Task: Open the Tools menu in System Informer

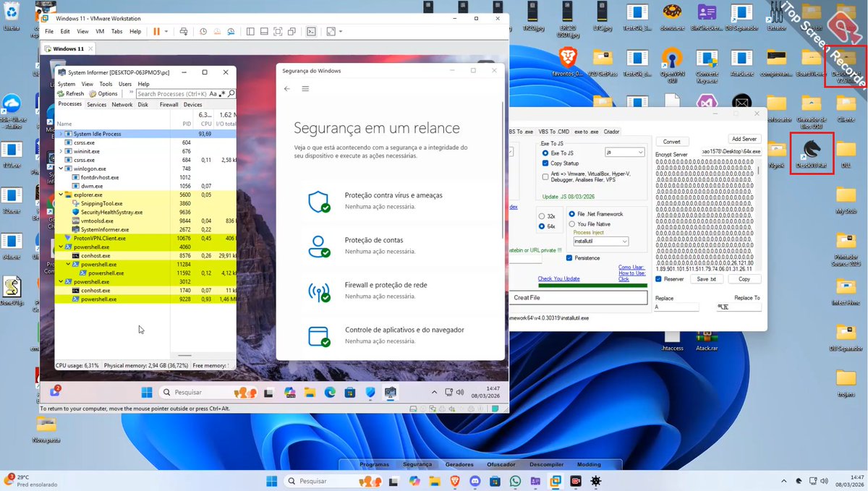Action: click(106, 84)
